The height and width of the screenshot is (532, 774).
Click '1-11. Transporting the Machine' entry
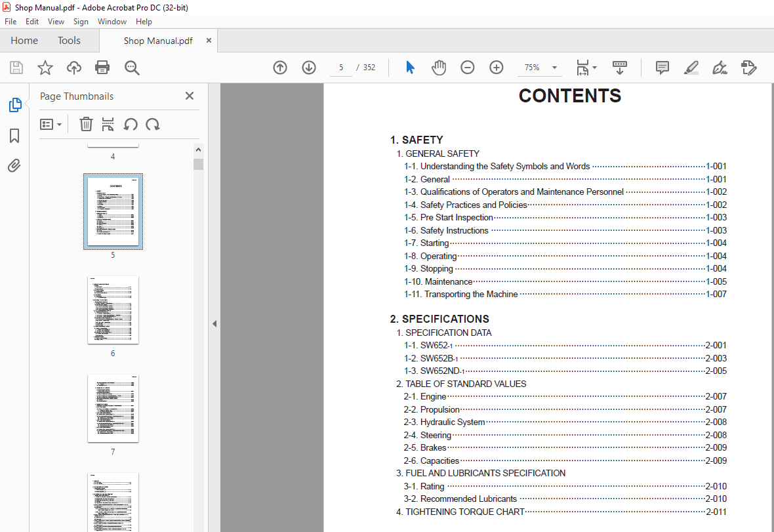click(565, 294)
